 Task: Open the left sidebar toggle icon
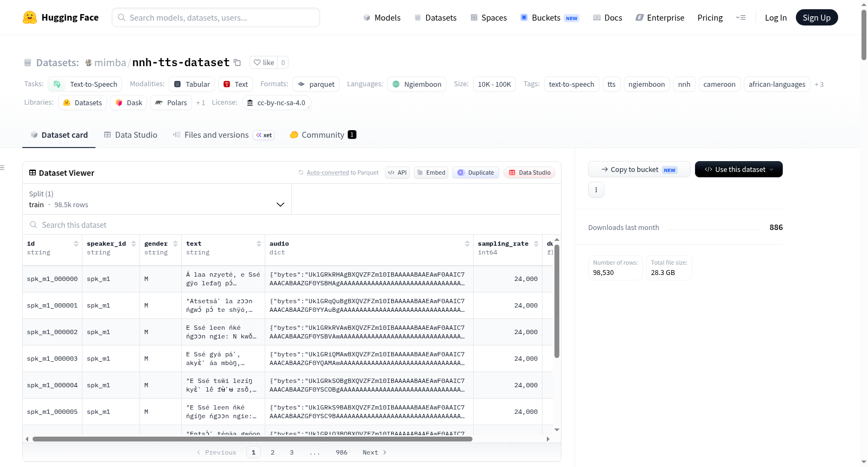pos(2,168)
